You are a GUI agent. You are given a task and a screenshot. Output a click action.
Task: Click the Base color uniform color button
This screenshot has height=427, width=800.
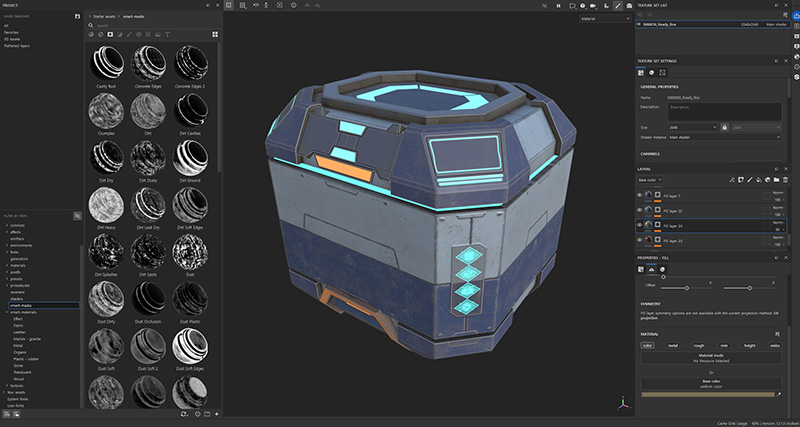tap(711, 384)
